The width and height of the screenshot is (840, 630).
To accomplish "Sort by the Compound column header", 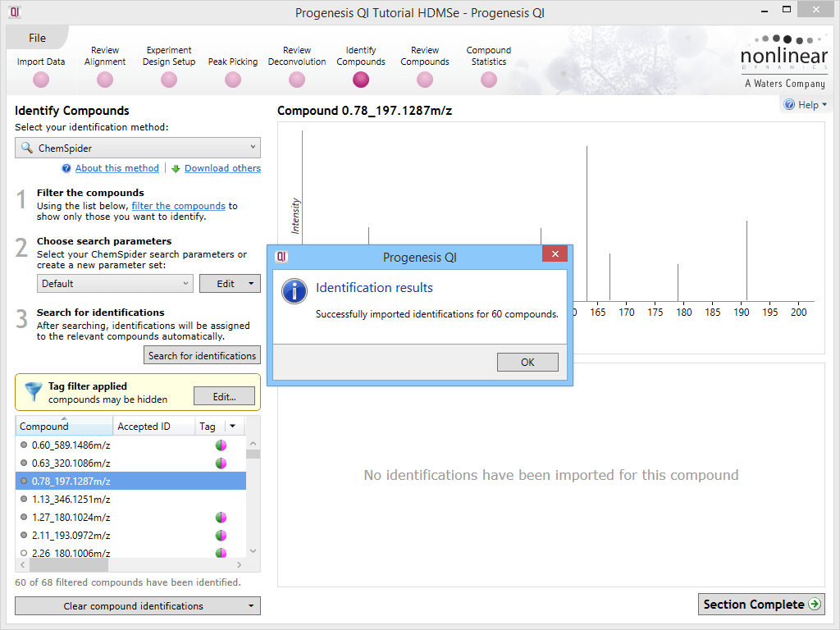I will click(x=64, y=427).
